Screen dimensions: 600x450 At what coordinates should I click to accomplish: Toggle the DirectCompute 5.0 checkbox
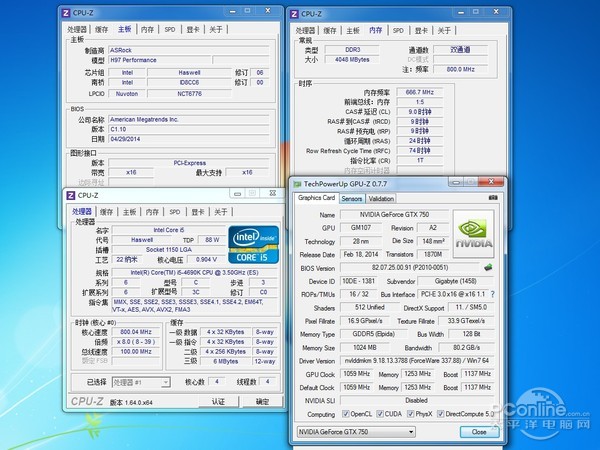click(440, 414)
